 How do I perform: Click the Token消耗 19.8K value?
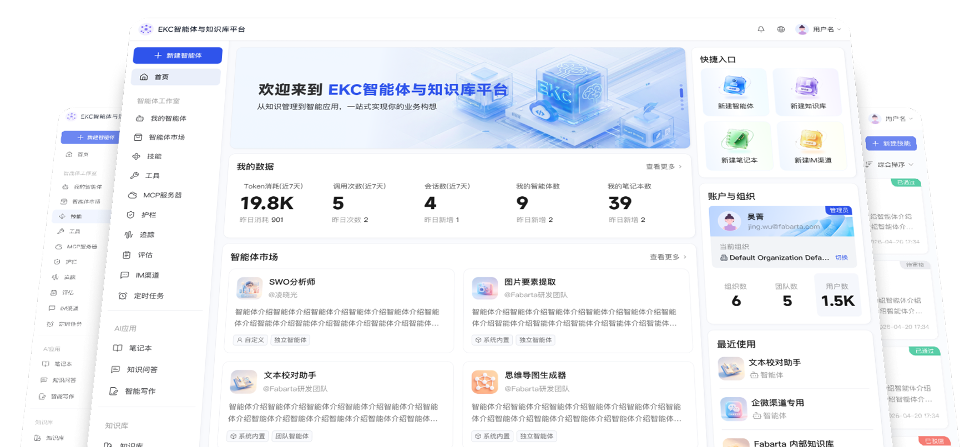click(267, 203)
